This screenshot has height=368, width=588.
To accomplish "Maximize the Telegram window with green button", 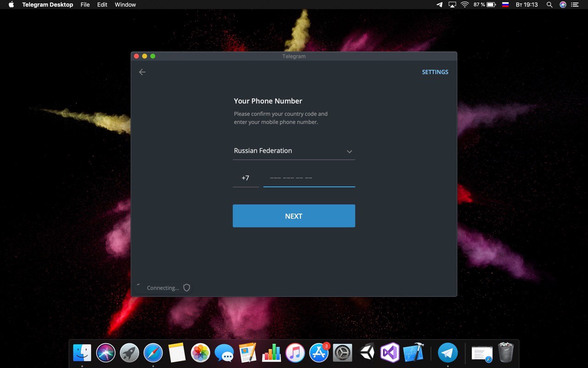I will coord(153,56).
